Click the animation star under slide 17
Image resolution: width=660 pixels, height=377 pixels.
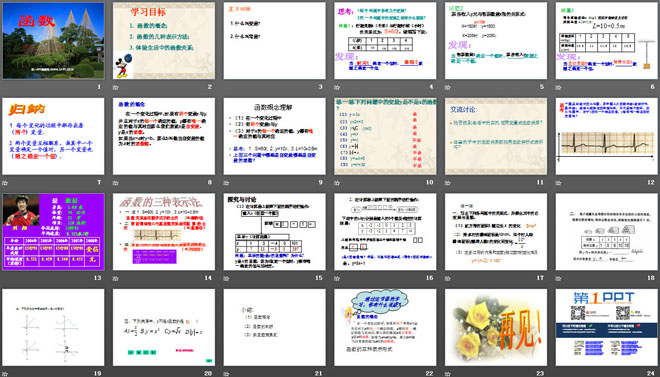(447, 278)
